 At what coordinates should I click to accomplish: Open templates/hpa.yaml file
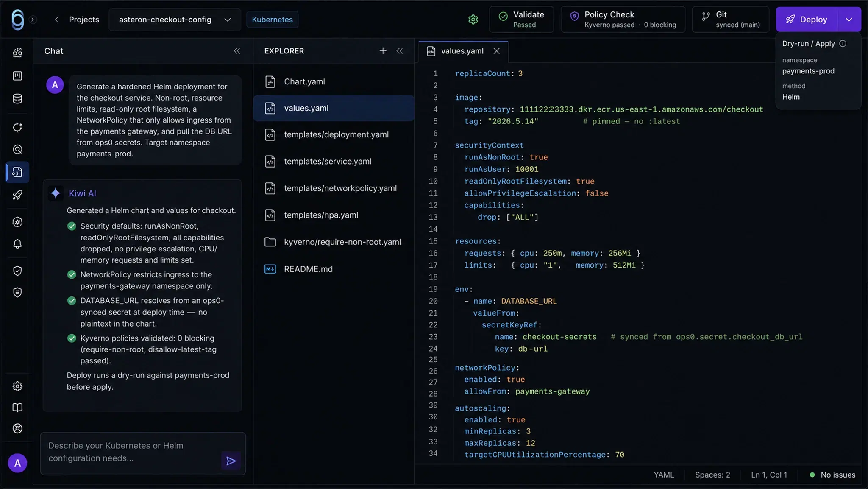334,215
